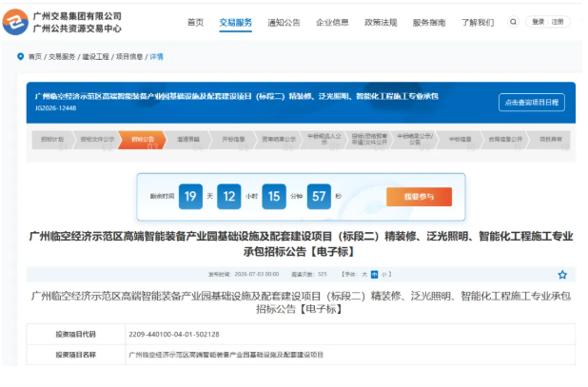Click the 登录 login link
This screenshot has height=387, width=588.
(x=539, y=22)
